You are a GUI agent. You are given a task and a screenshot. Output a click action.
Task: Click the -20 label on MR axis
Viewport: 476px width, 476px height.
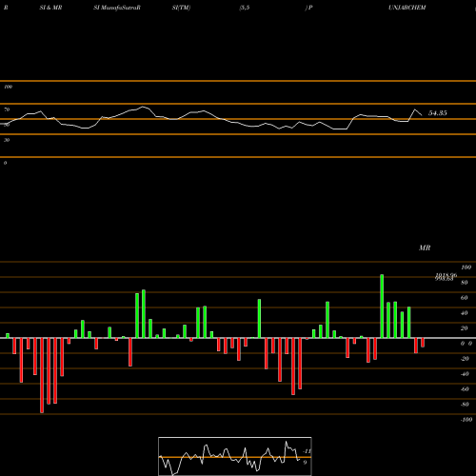pos(465,359)
